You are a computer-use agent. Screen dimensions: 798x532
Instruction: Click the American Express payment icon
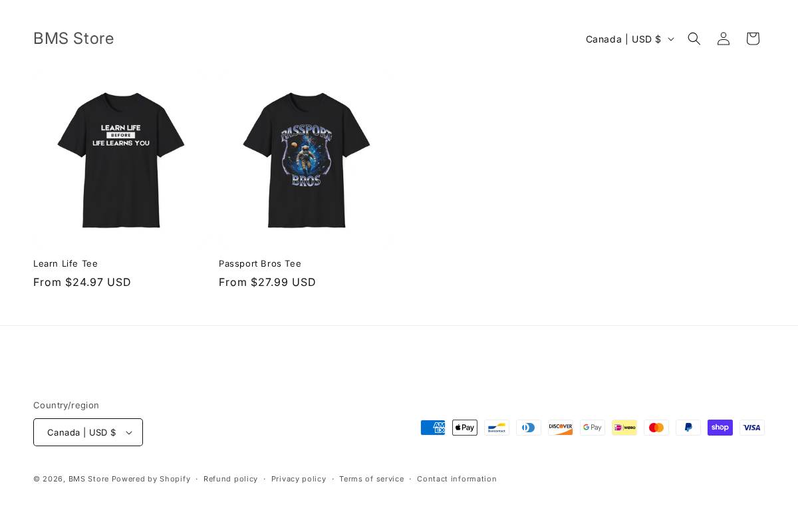pyautogui.click(x=433, y=428)
